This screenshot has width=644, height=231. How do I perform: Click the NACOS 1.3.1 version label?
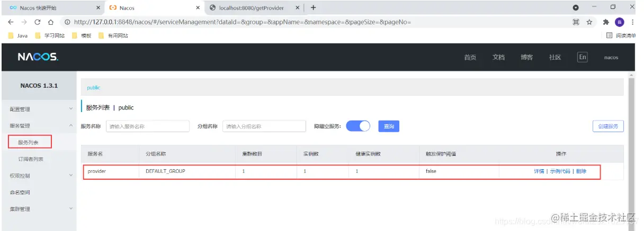(39, 85)
